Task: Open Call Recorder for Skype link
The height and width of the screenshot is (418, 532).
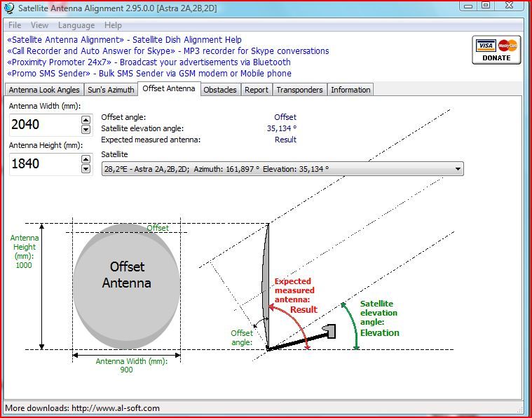Action: 168,51
